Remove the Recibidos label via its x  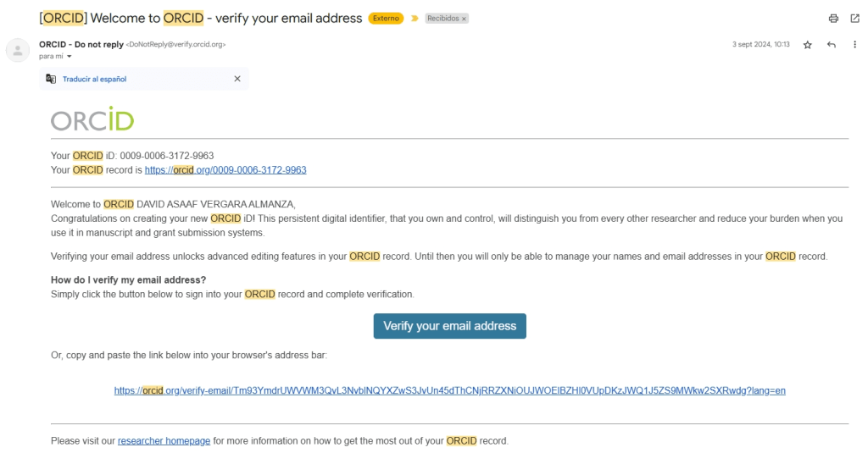click(x=464, y=19)
